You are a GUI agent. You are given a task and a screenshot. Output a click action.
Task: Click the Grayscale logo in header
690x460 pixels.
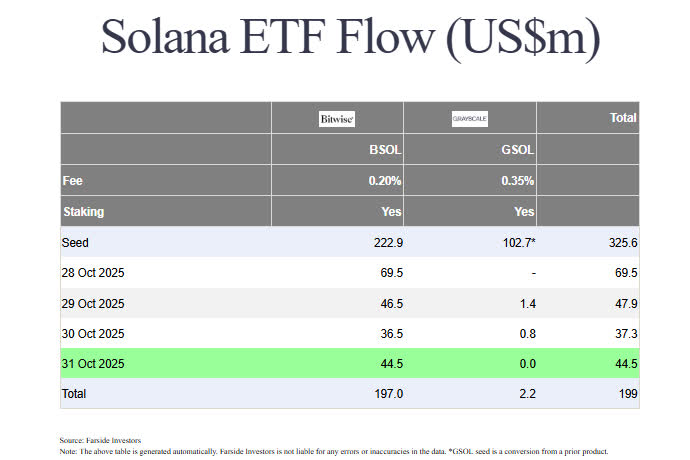click(x=470, y=119)
